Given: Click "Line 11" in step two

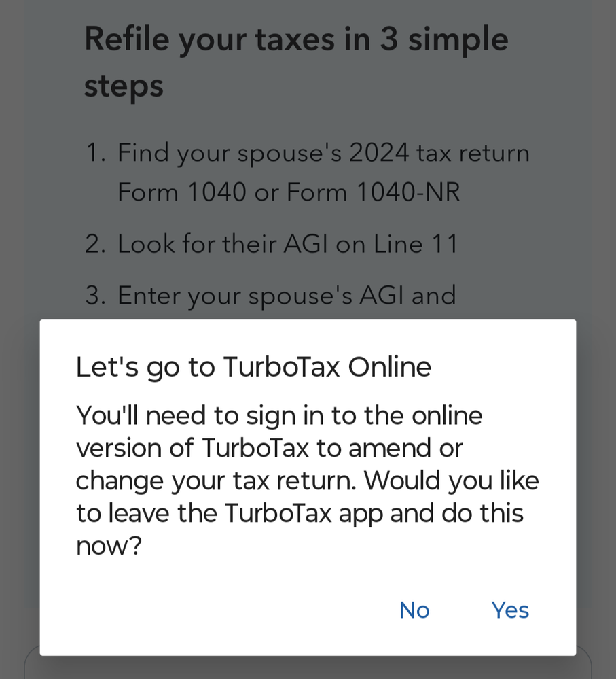Looking at the screenshot, I should pos(416,244).
